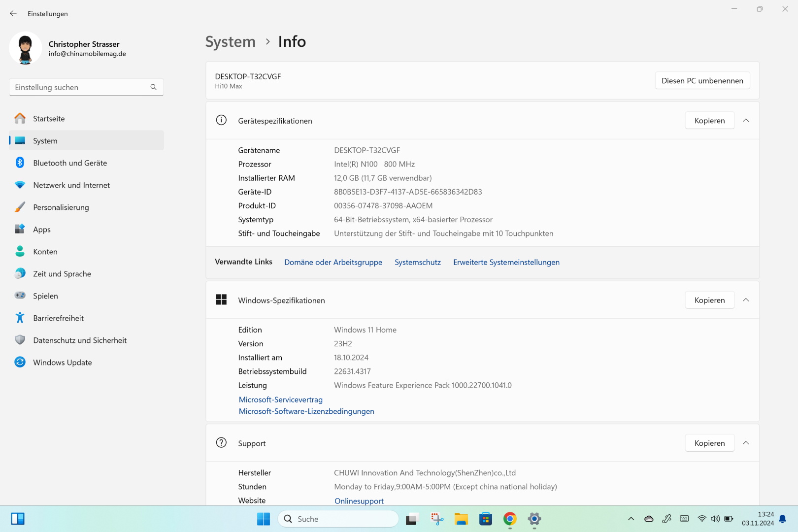Copy the Windows-Spezifikationen details

click(x=709, y=300)
